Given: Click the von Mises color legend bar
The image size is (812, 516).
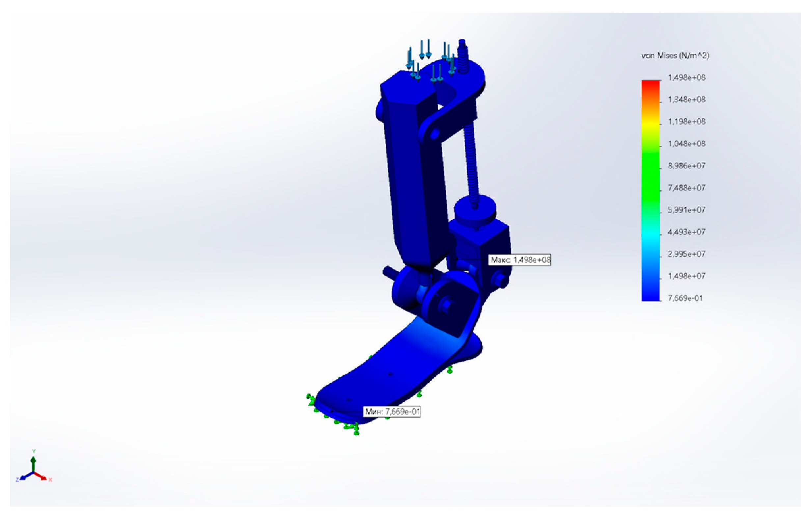Looking at the screenshot, I should (x=650, y=191).
